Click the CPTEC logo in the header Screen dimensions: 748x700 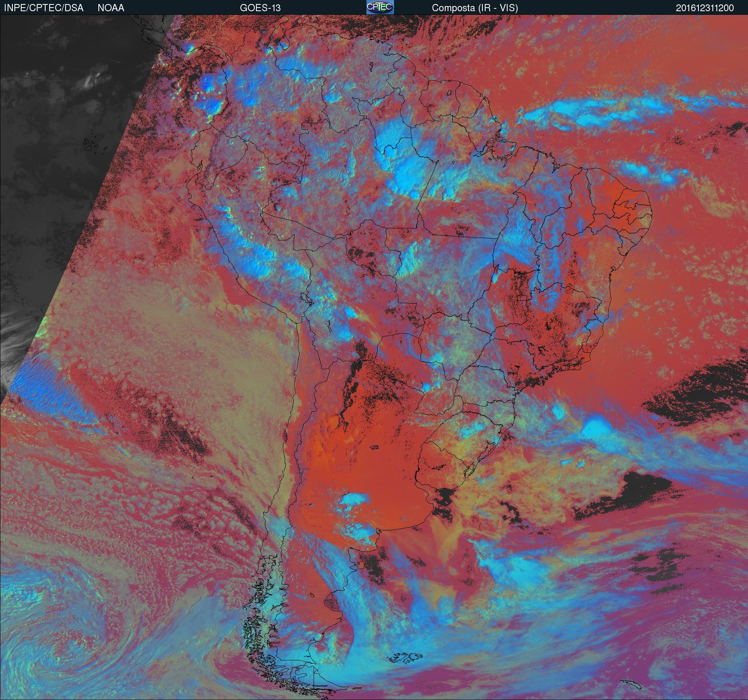point(380,7)
